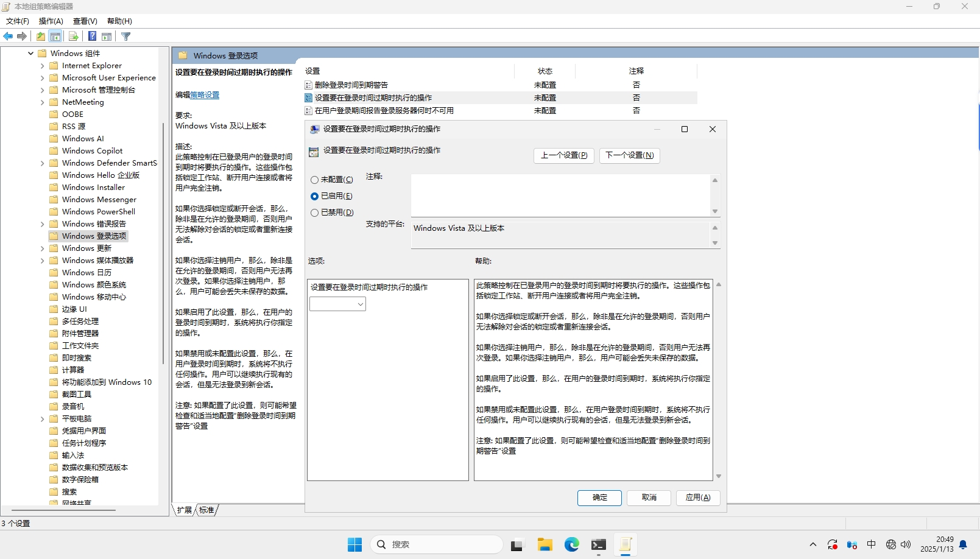
Task: Click the help text scrollbar down arrow
Action: pos(719,476)
